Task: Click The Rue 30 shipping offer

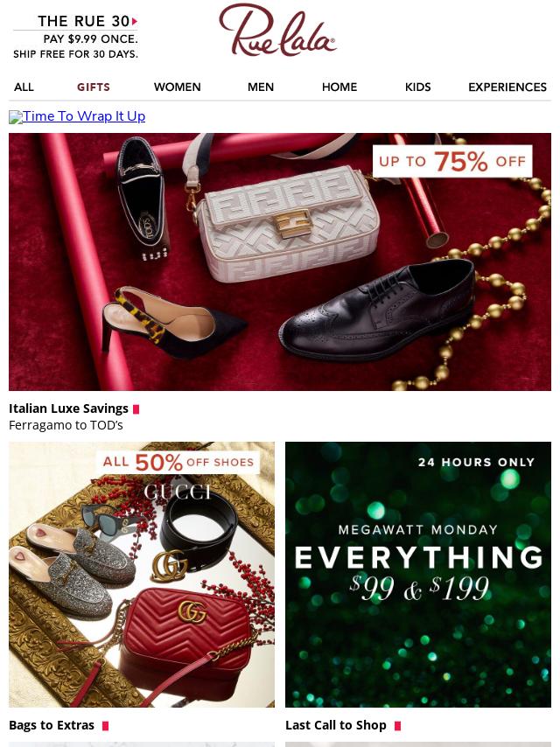Action: click(x=76, y=37)
